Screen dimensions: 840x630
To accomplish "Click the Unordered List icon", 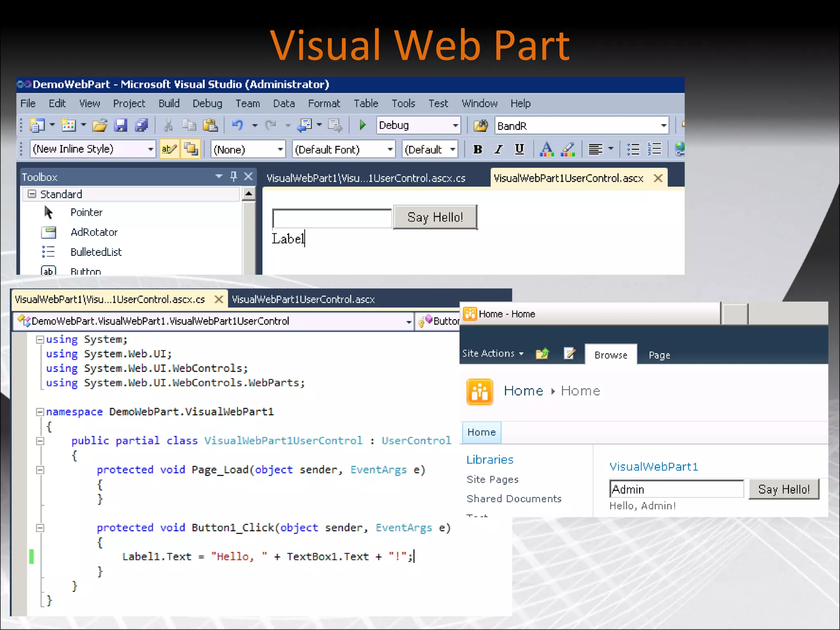I will 633,149.
